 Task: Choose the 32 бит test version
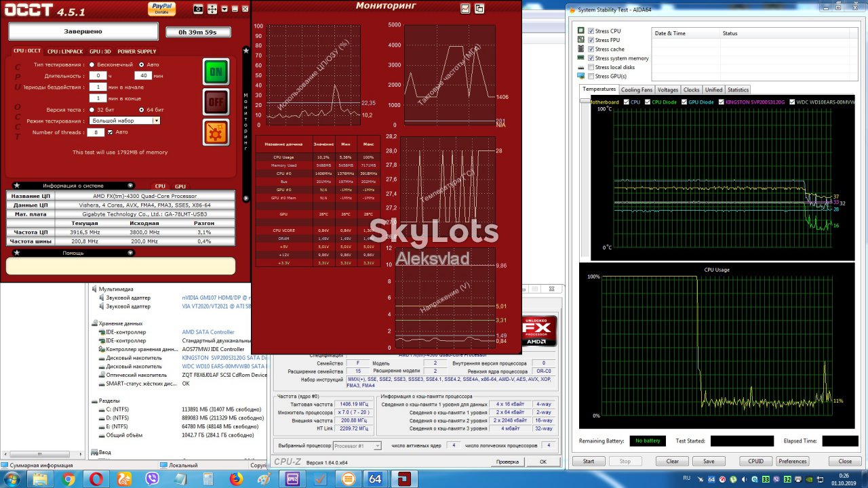(92, 109)
